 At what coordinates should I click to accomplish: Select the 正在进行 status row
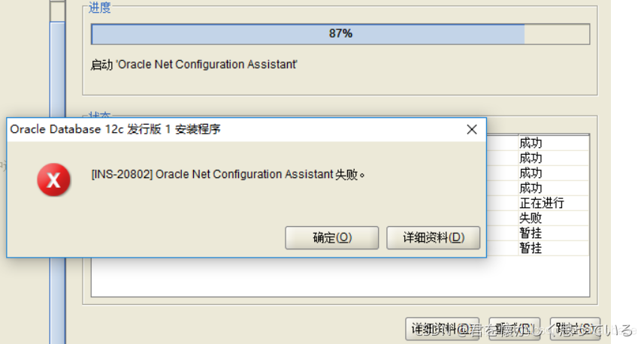[538, 204]
